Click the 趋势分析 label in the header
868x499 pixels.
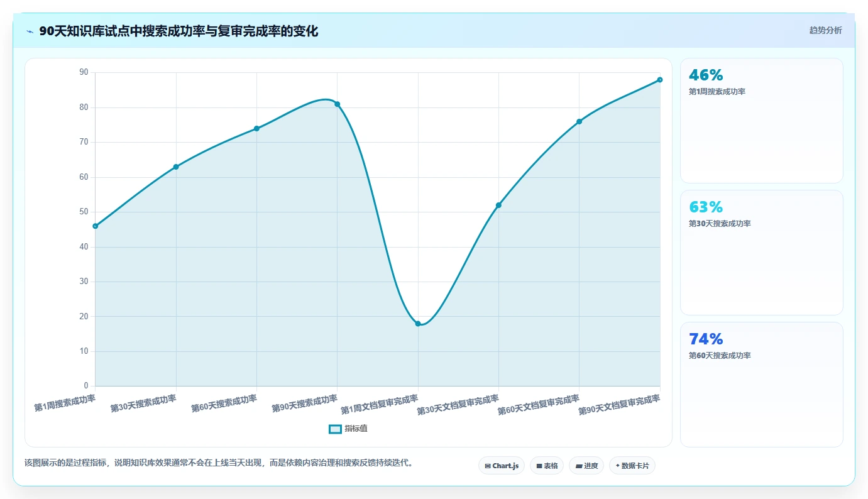825,30
